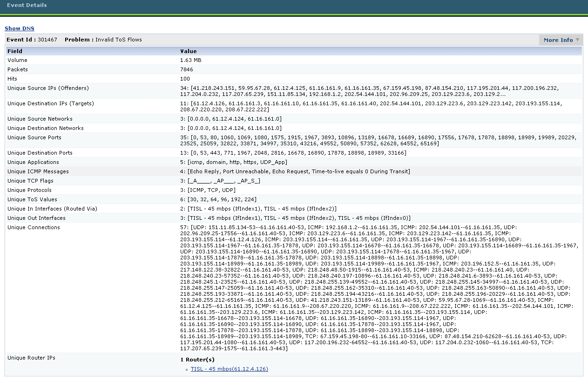The image size is (588, 381).
Task: Click the Event Id 301467 label
Action: (x=32, y=40)
